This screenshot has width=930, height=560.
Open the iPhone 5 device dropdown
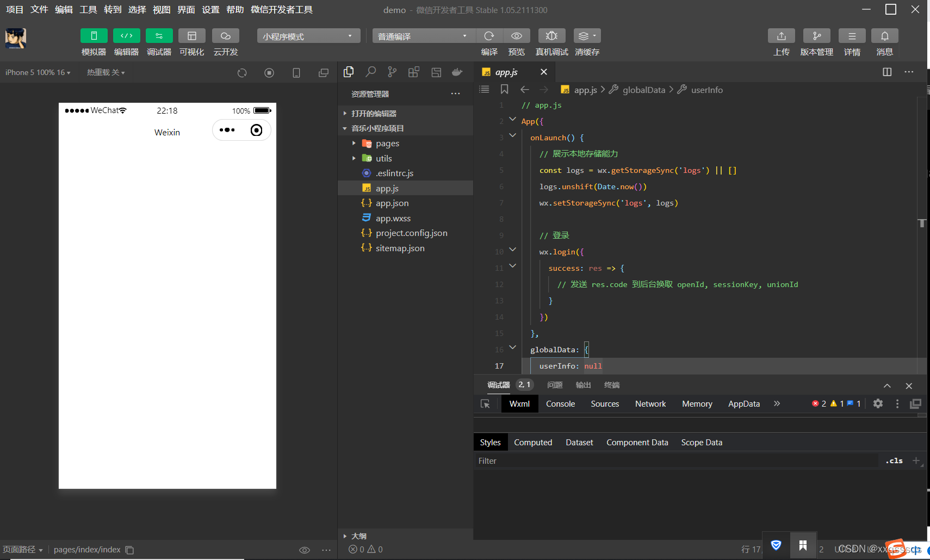click(38, 72)
